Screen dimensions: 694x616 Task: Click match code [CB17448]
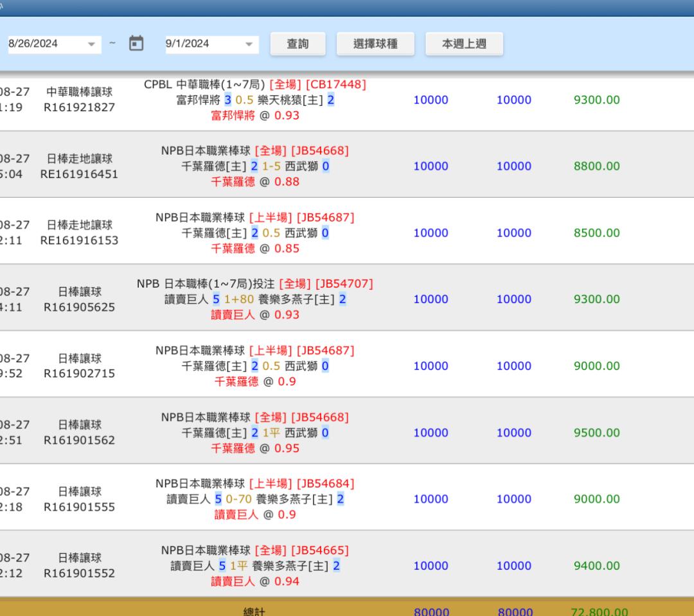coord(336,85)
